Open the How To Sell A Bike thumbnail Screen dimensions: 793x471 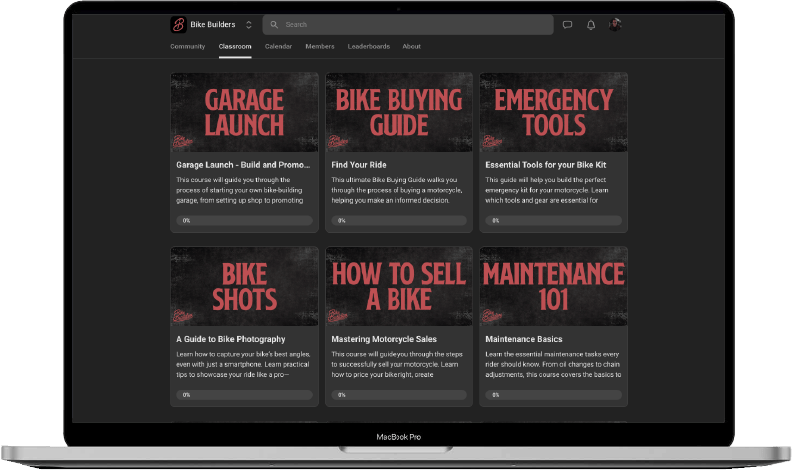pos(399,286)
